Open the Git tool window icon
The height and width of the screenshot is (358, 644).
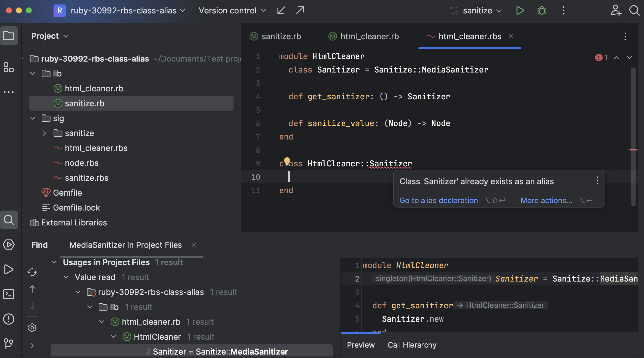9,344
